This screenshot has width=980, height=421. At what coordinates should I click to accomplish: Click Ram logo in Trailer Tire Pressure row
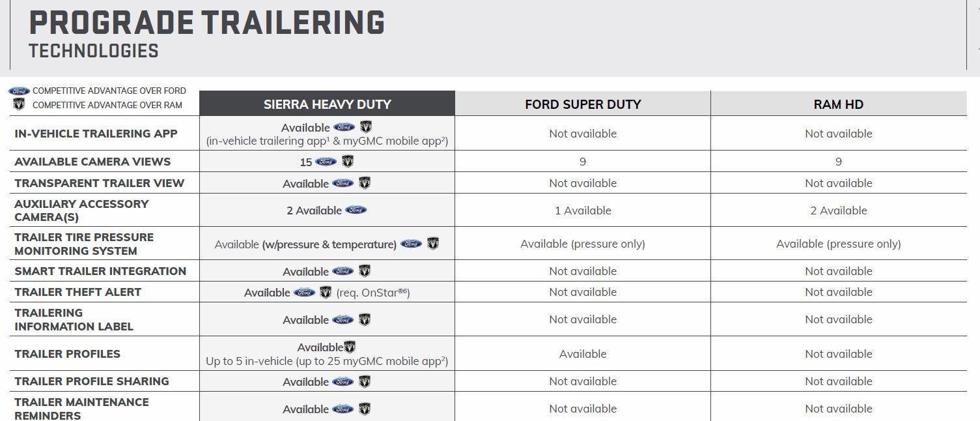pos(433,244)
